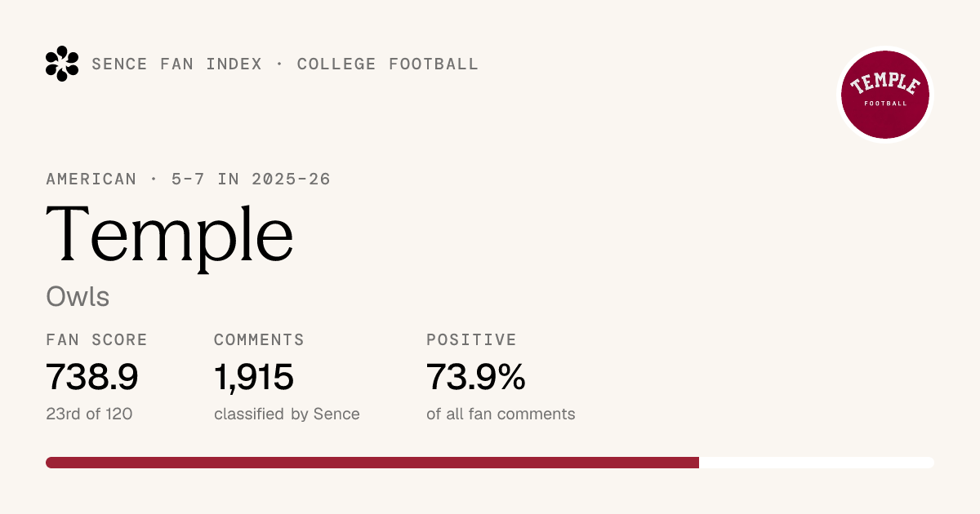Click the of all fan comments caption
980x514 pixels.
(501, 414)
